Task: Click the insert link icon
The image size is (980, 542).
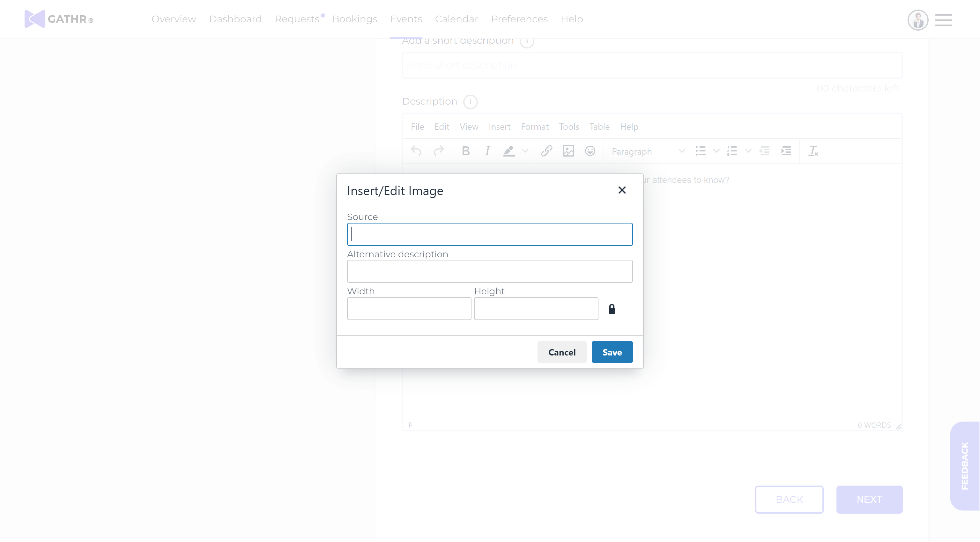Action: pos(546,151)
